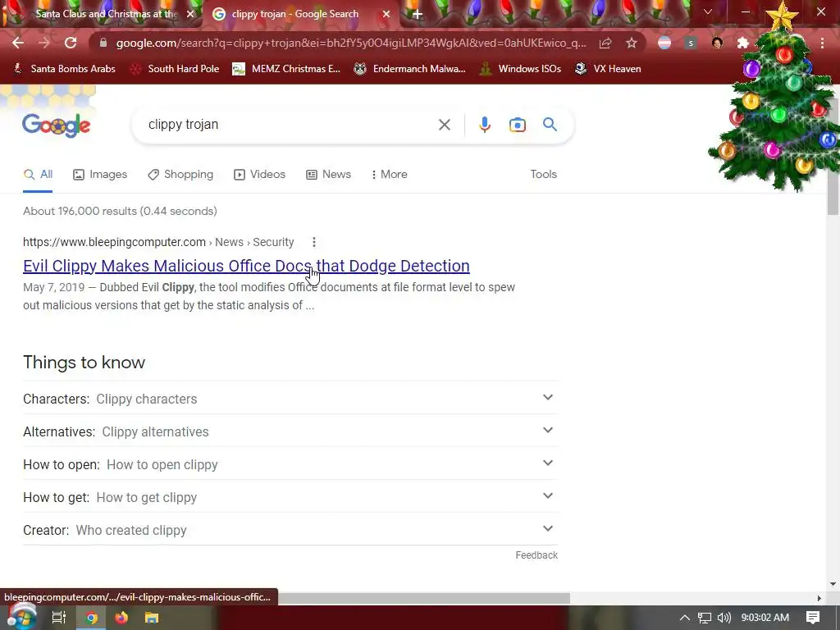Open the notification center icon
The height and width of the screenshot is (630, 840).
813,618
